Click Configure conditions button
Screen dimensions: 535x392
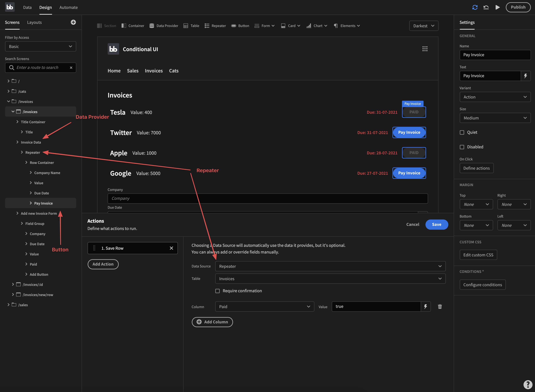(x=483, y=285)
